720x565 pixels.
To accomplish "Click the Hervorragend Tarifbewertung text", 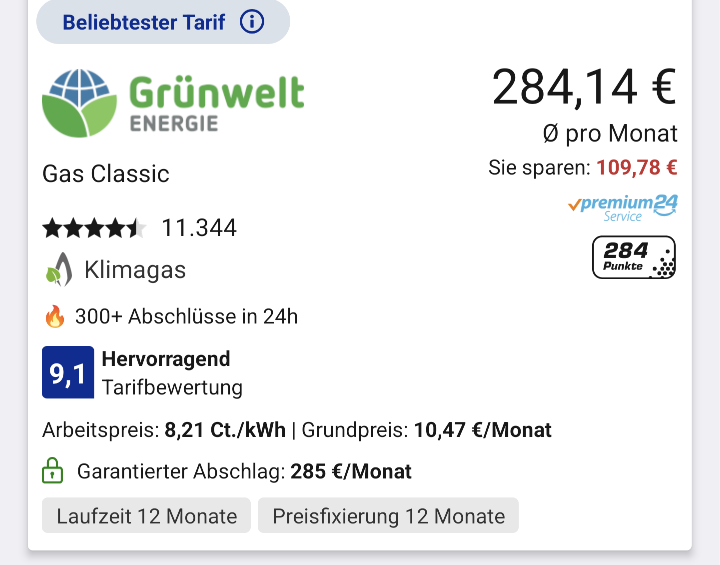I will [x=172, y=373].
